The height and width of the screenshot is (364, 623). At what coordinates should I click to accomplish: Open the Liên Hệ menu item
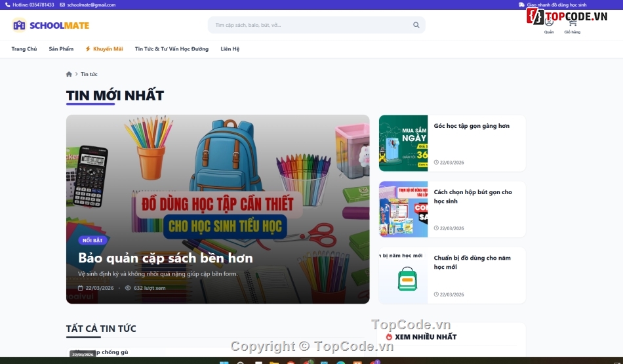click(x=230, y=49)
